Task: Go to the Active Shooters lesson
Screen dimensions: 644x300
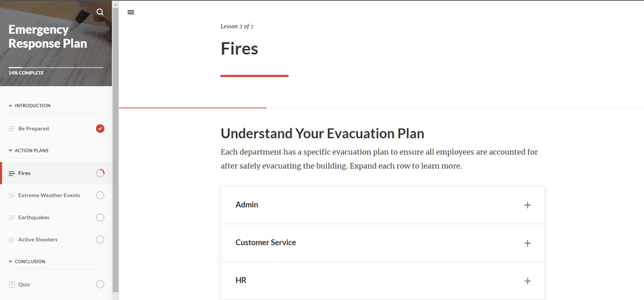Action: click(37, 240)
